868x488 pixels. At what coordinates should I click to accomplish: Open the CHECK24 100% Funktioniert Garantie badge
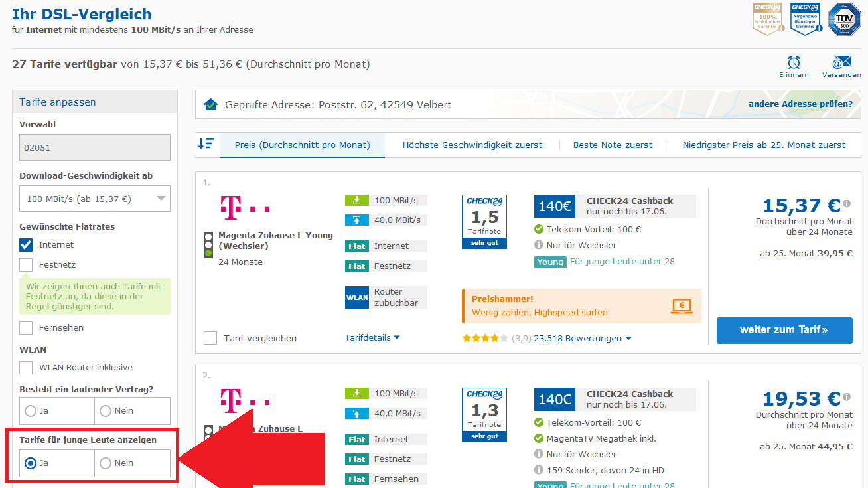(x=768, y=18)
